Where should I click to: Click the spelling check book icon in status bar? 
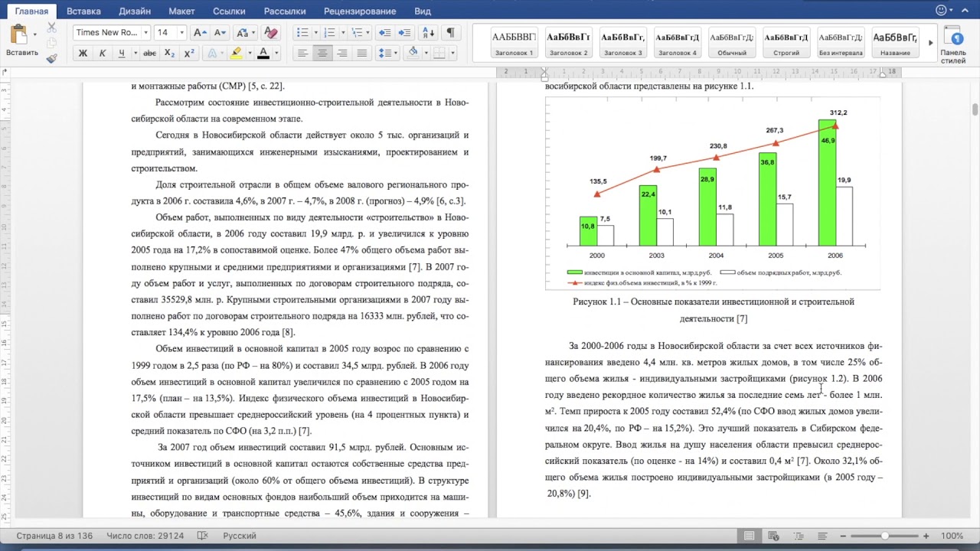202,536
